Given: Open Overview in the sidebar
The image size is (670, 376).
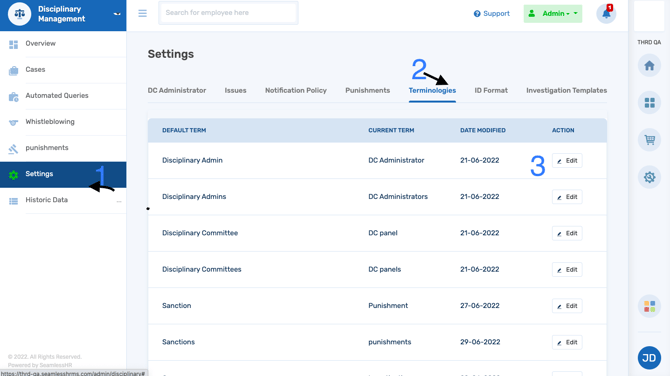Looking at the screenshot, I should click(41, 43).
